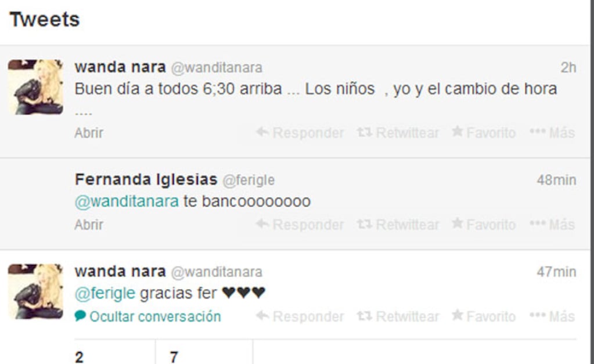
Task: Favorite the 'gracias fer' tweet
Action: [484, 316]
